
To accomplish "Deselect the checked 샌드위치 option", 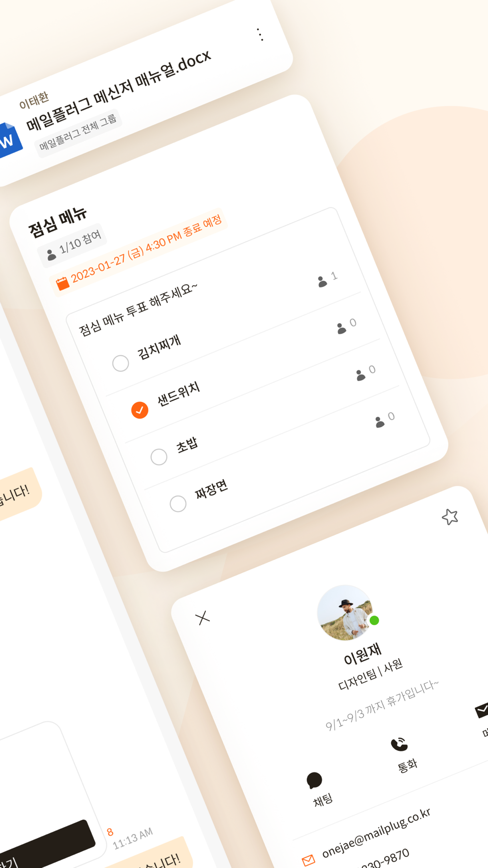I will click(x=140, y=410).
